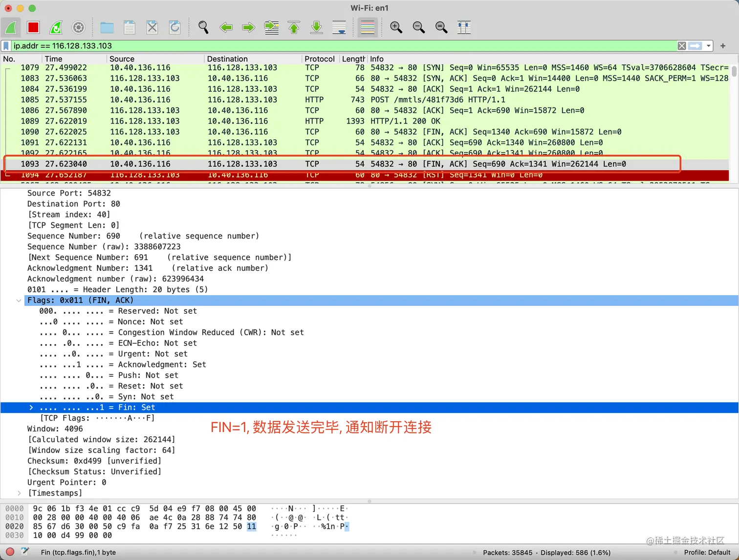
Task: Select Acknowledgment Number: 1341 field
Action: coord(148,268)
